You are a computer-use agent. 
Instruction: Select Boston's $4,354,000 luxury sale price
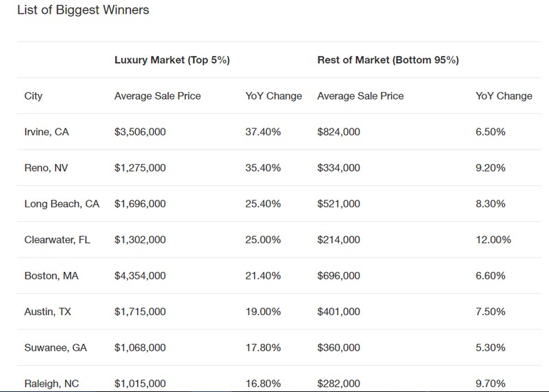click(x=140, y=276)
